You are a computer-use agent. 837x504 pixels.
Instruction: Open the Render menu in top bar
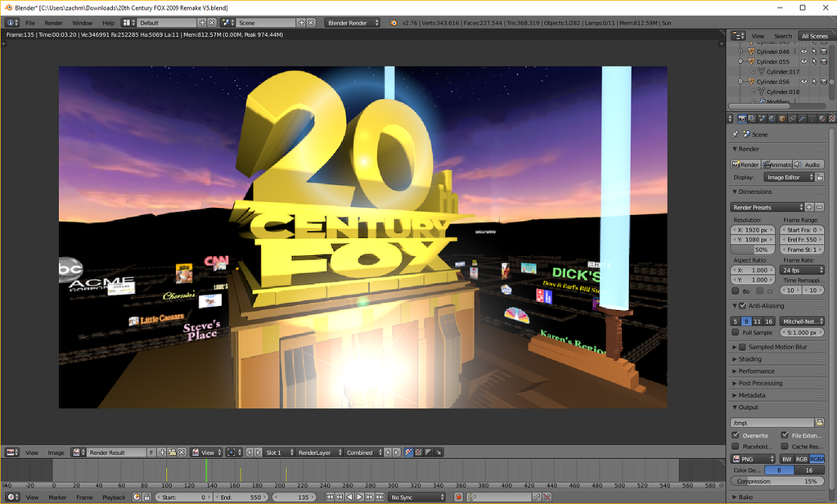(53, 23)
